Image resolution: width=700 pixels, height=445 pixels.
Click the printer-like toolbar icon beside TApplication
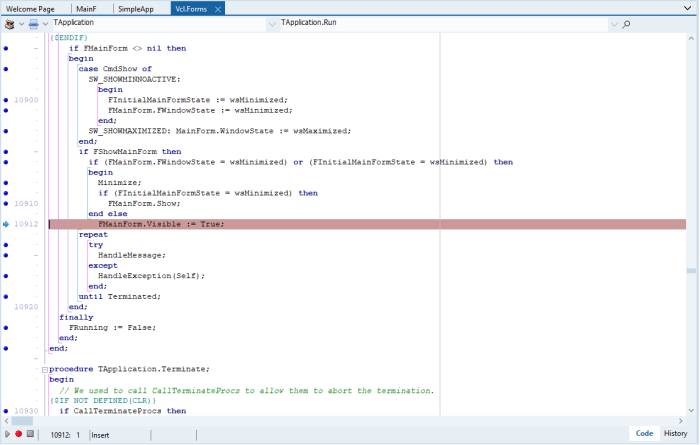coord(33,24)
